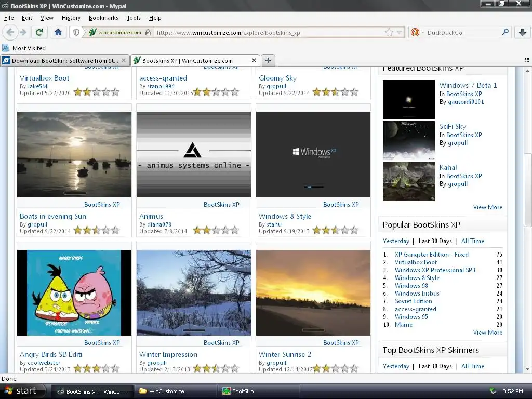Open the Soviet Edition popular link
Screen dimensions: 532x399
413,301
